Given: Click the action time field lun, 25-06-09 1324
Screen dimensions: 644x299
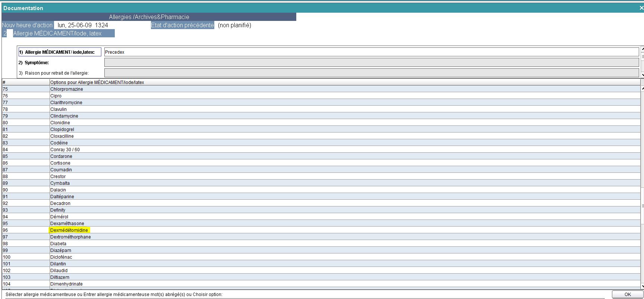Looking at the screenshot, I should point(83,25).
